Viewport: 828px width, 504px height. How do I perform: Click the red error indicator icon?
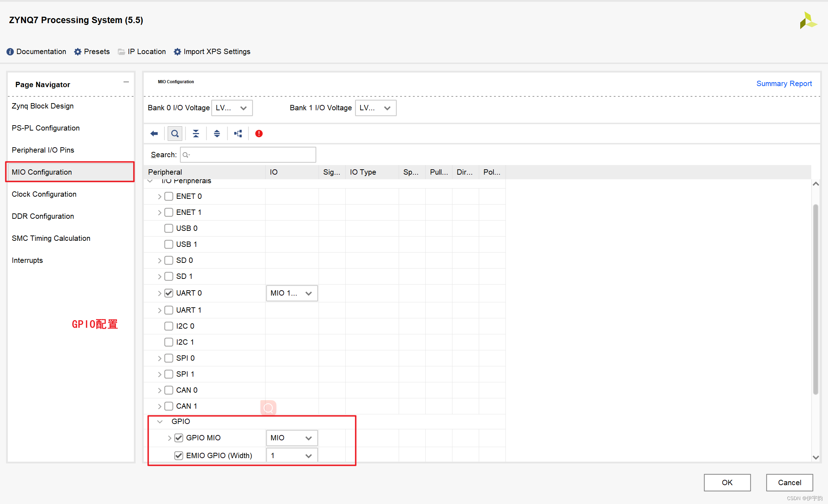259,134
